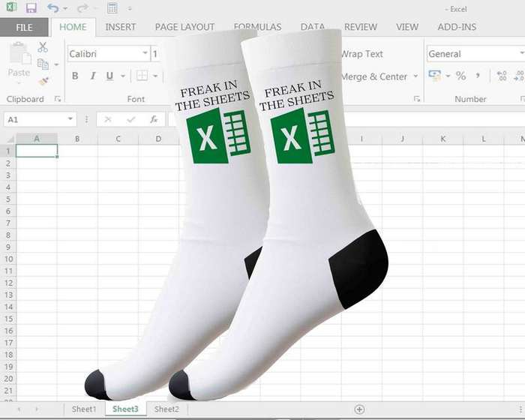525x420 pixels.
Task: Apply the Borders icon in Font group
Action: [142, 76]
